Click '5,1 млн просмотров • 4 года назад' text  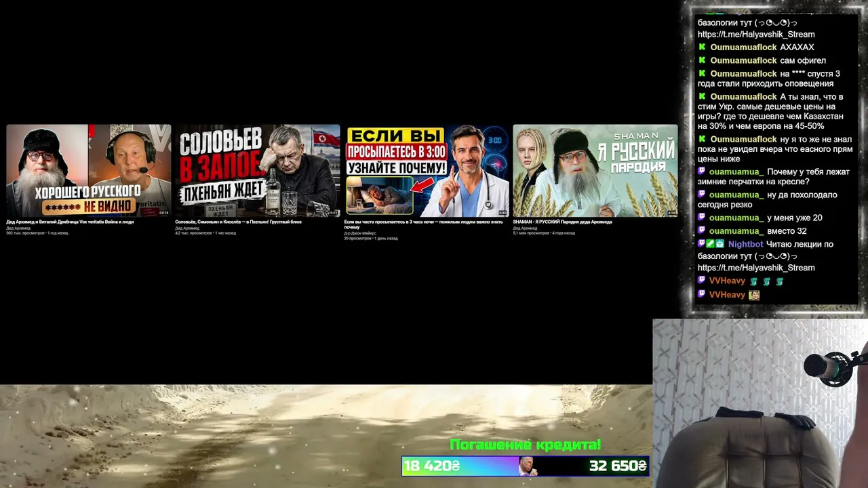pos(544,233)
